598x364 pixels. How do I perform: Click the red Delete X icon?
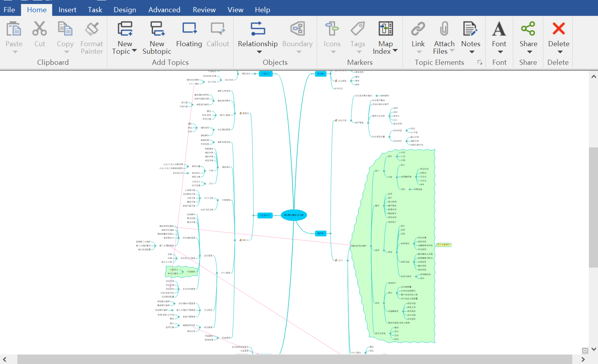pos(559,28)
